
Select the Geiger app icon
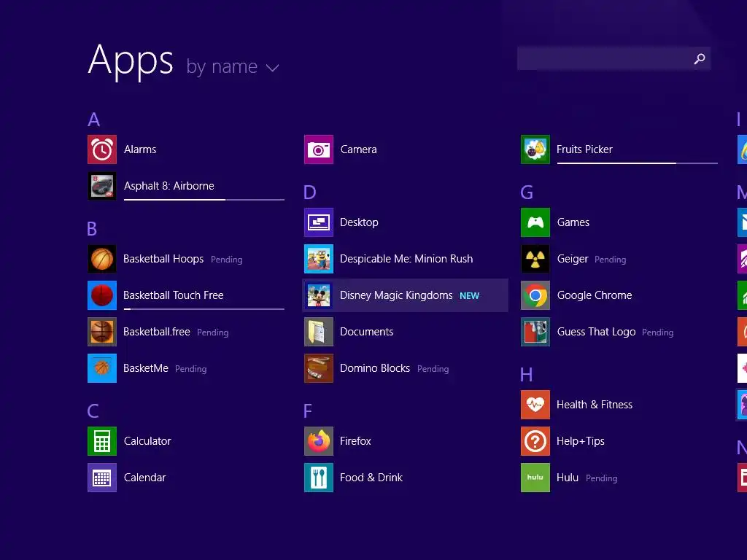(x=535, y=259)
